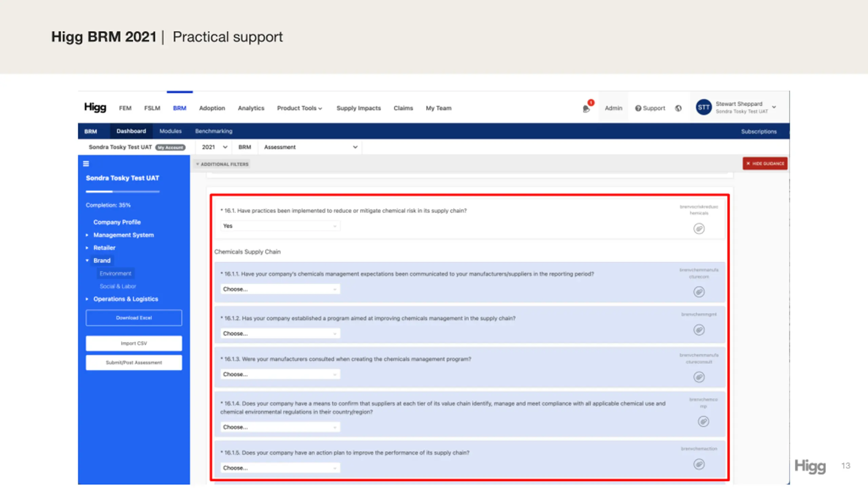The image size is (868, 488).
Task: Switch to the Benchmarking tab
Action: [x=214, y=131]
